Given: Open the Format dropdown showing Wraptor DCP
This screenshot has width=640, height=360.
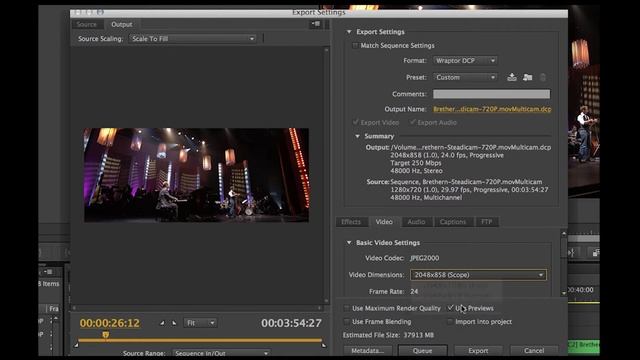Looking at the screenshot, I should (465, 60).
